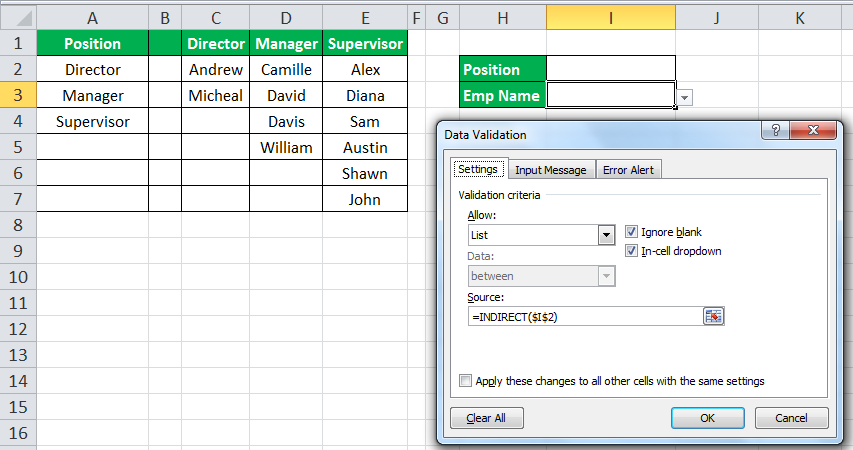The height and width of the screenshot is (450, 853).
Task: Click the cell containing John
Action: [365, 199]
